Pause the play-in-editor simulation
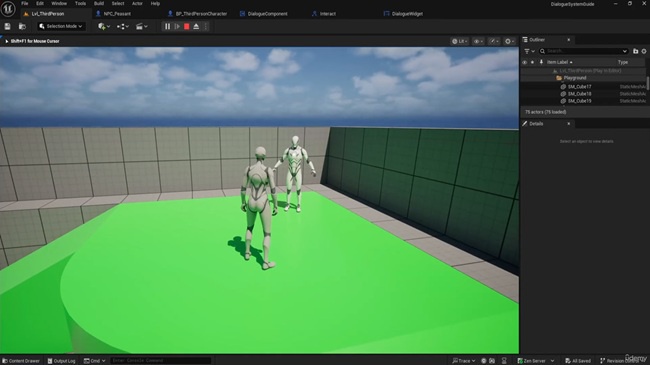Viewport: 650px width, 365px height. 167,27
